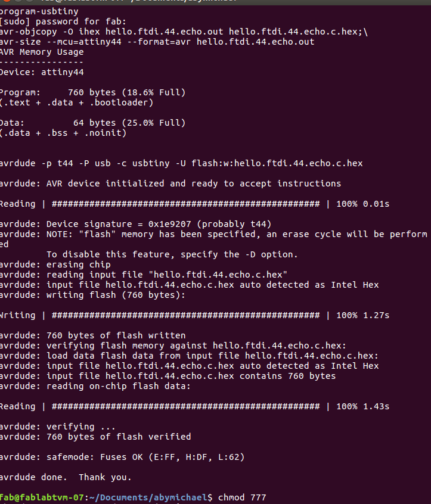Click the '760 bytes of flash verified' line

coord(95,437)
